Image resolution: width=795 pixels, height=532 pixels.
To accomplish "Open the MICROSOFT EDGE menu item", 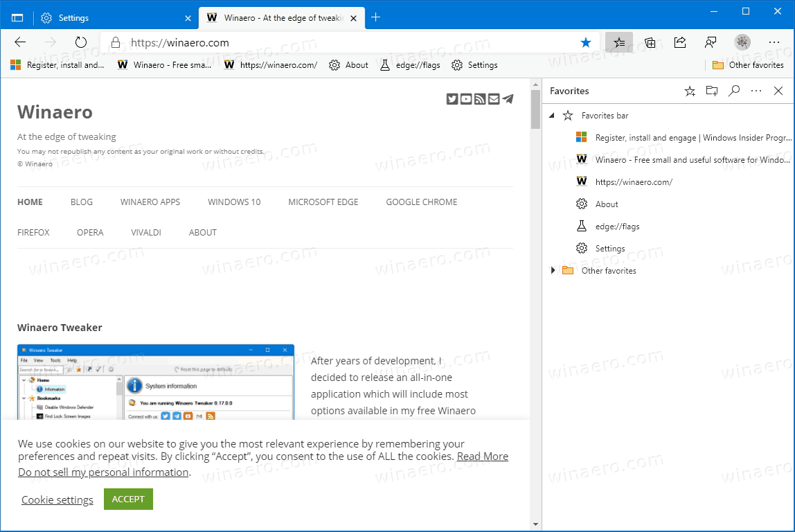I will [x=323, y=202].
